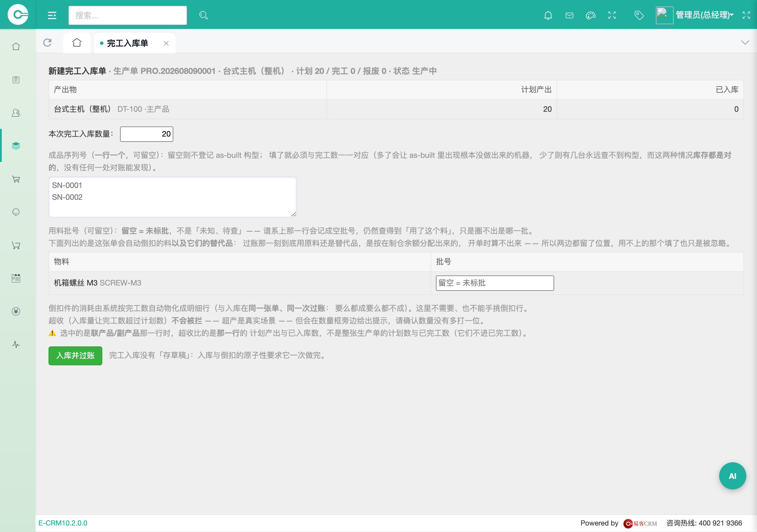Click the 本次完工入库数量 quantity field
Image resolution: width=757 pixels, height=532 pixels.
147,134
